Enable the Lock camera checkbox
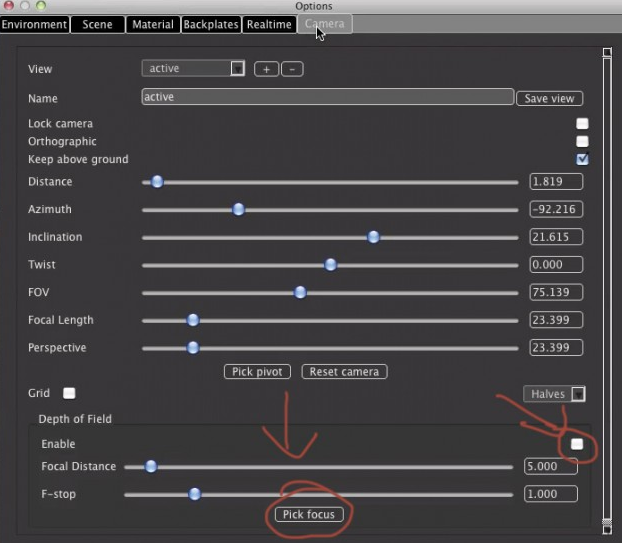The height and width of the screenshot is (543, 622). pyautogui.click(x=582, y=124)
